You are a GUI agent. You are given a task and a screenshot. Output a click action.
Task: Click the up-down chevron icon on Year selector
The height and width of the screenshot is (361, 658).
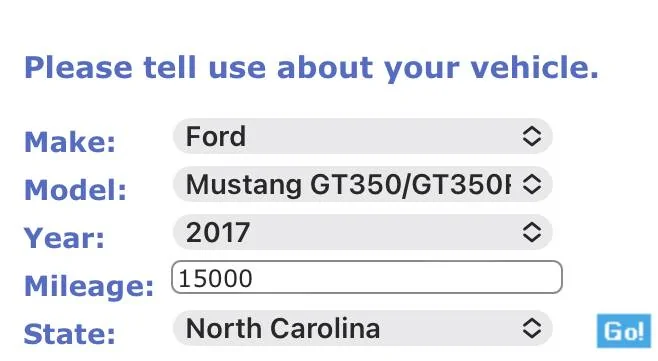(x=532, y=232)
